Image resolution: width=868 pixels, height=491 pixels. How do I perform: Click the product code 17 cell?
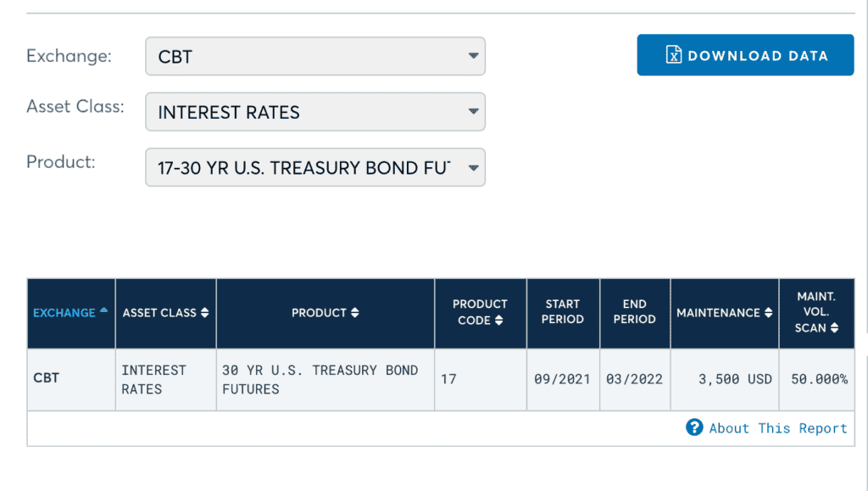pos(448,379)
